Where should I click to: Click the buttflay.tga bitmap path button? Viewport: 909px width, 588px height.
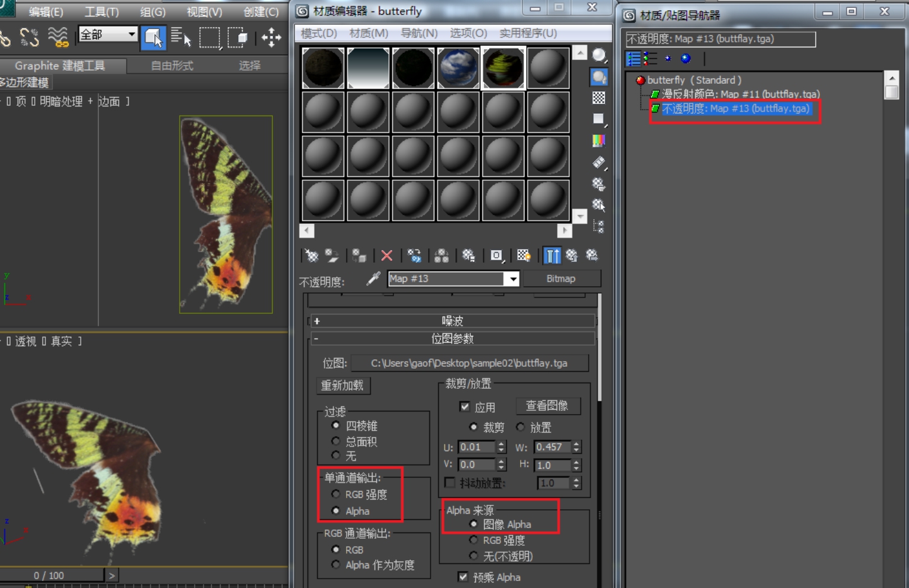click(x=470, y=363)
